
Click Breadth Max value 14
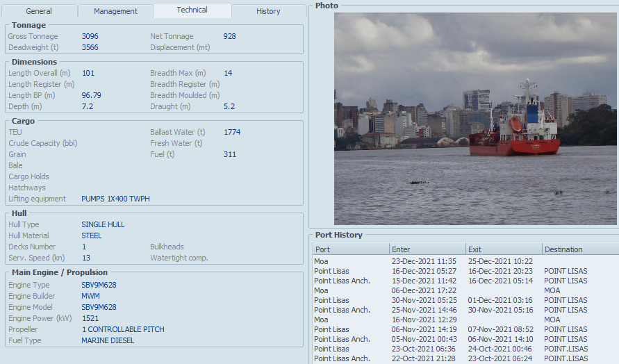pyautogui.click(x=228, y=73)
